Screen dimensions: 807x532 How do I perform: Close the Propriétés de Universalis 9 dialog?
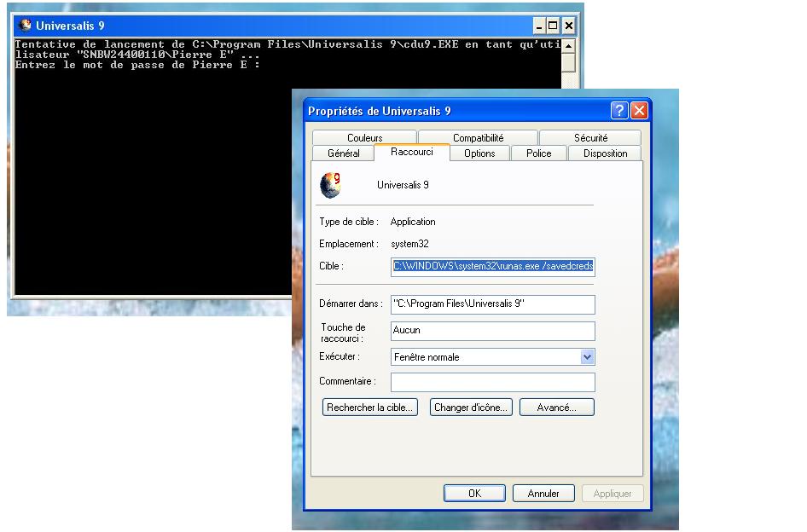coord(639,111)
